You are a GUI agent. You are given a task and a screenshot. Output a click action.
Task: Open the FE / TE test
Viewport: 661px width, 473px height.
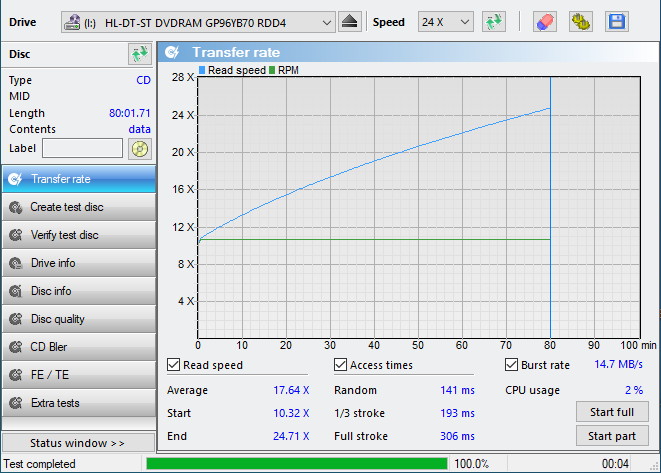click(x=79, y=375)
